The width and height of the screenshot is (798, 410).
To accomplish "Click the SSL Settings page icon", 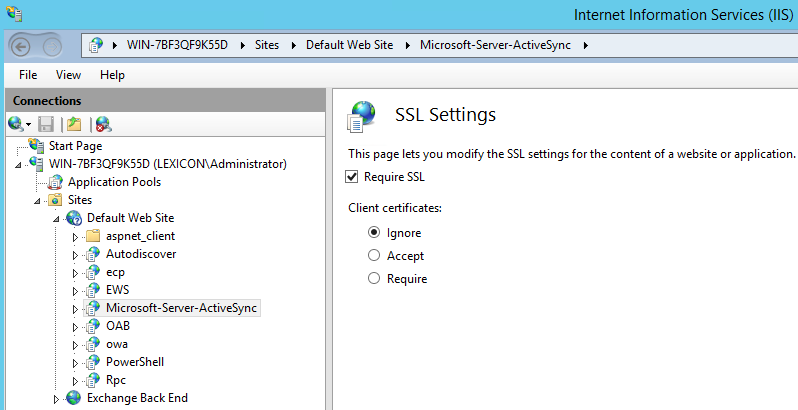I will pyautogui.click(x=361, y=116).
